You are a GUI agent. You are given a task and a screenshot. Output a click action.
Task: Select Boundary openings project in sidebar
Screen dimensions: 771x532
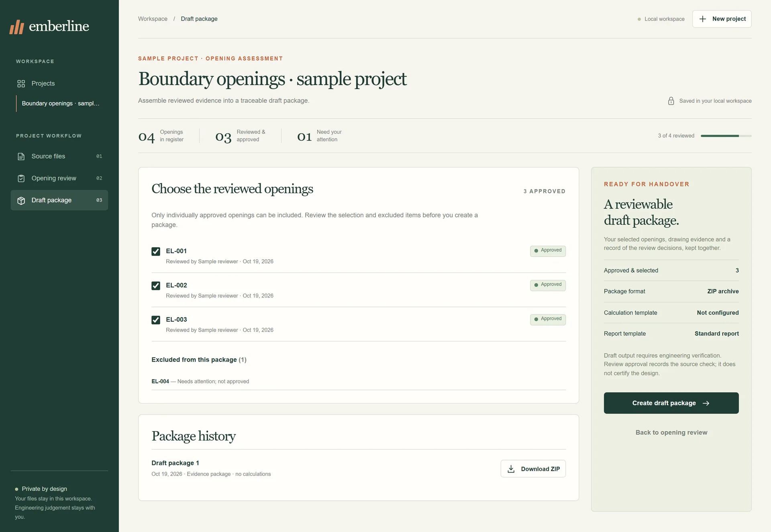click(61, 104)
